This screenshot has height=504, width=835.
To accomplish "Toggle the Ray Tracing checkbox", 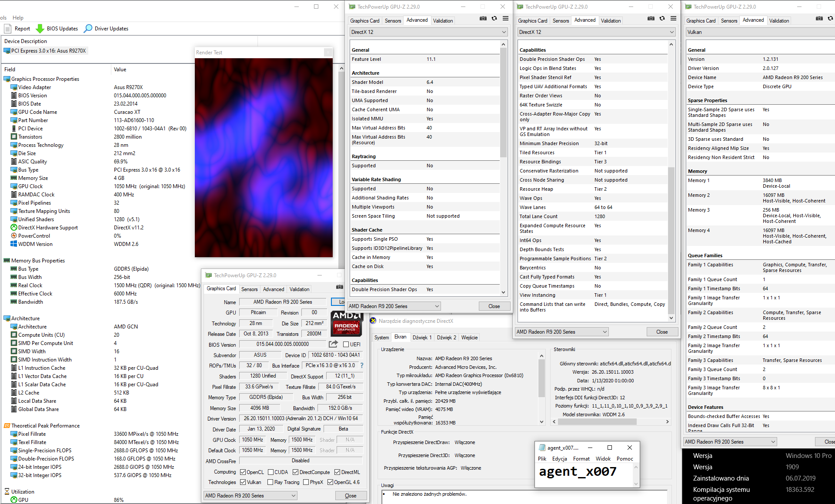I will tap(270, 482).
